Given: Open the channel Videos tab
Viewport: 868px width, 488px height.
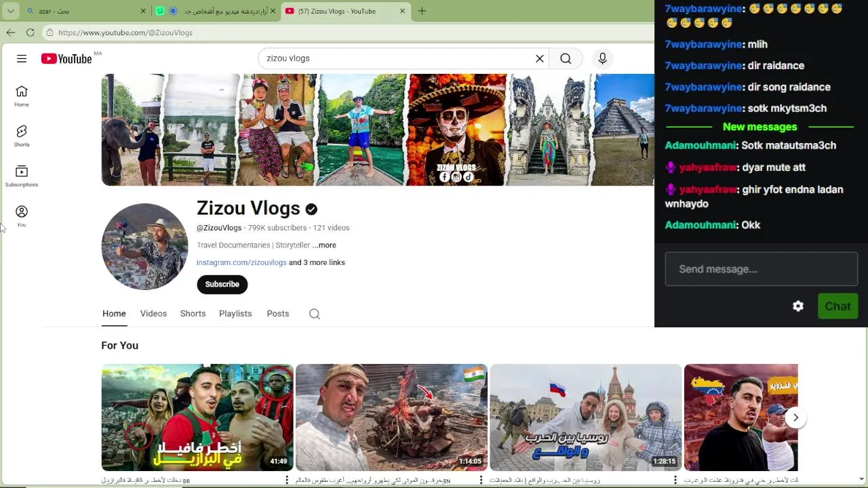Looking at the screenshot, I should coord(153,314).
